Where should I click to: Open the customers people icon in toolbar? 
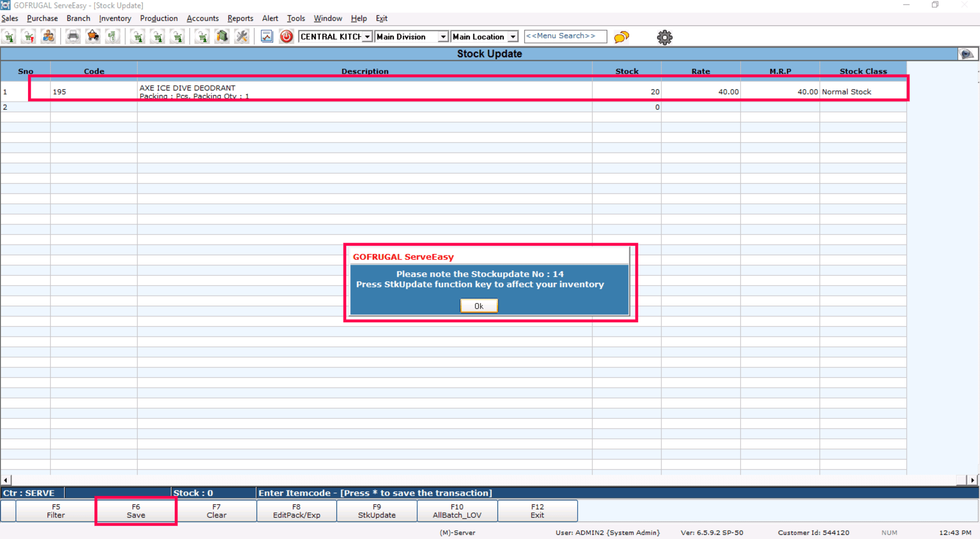48,37
